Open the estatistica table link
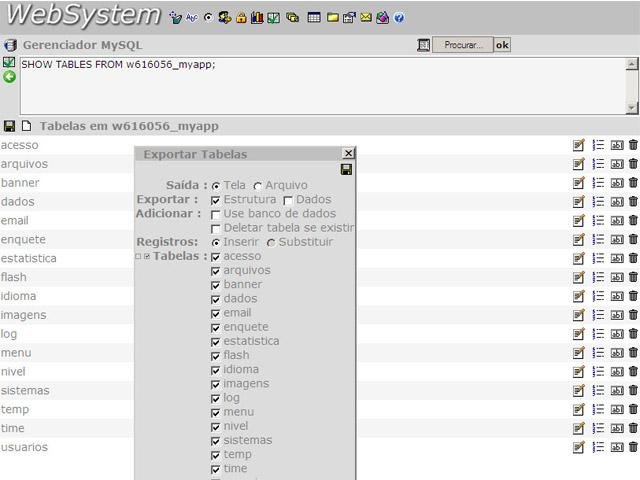This screenshot has width=640, height=480. click(29, 258)
